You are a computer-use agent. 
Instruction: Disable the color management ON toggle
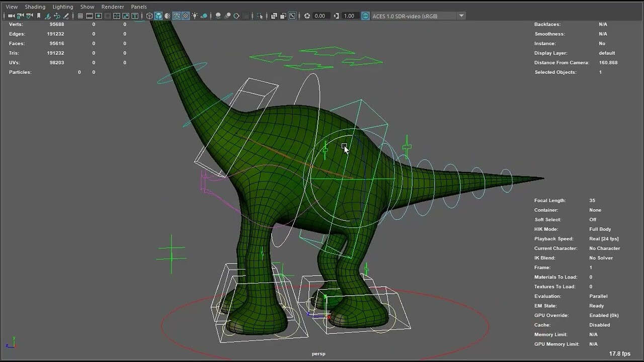(366, 16)
